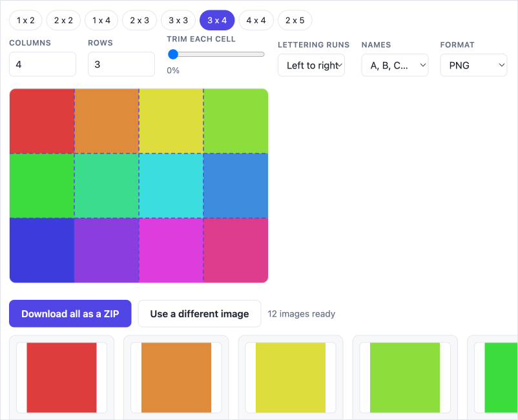
Task: Select the 2 x 2 grid preset
Action: click(x=63, y=20)
